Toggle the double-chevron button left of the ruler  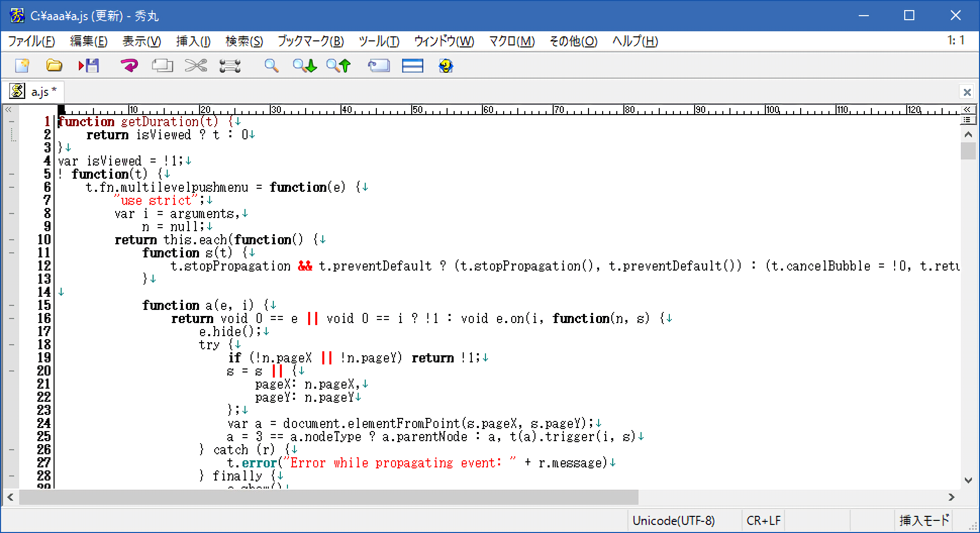pos(9,110)
